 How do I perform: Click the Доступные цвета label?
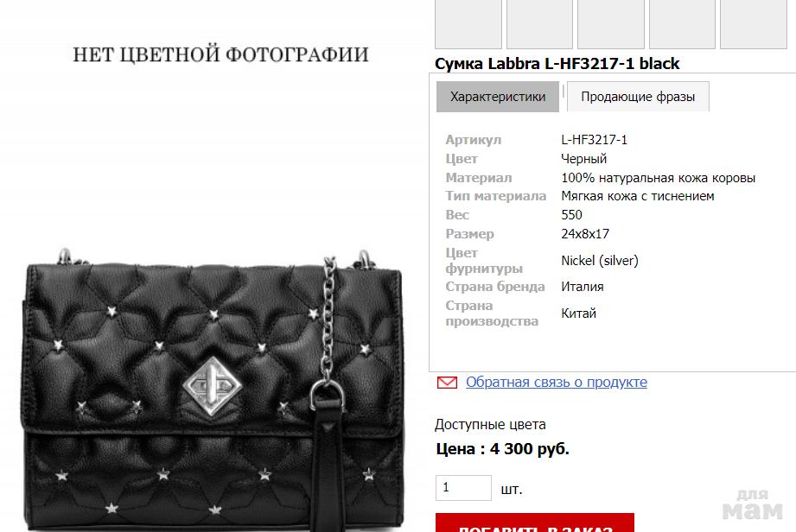[490, 425]
